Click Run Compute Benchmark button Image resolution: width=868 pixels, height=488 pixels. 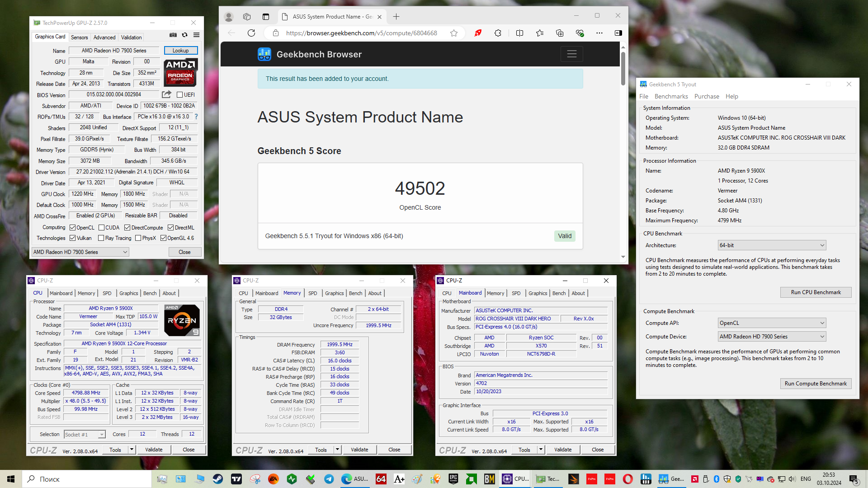click(x=816, y=384)
